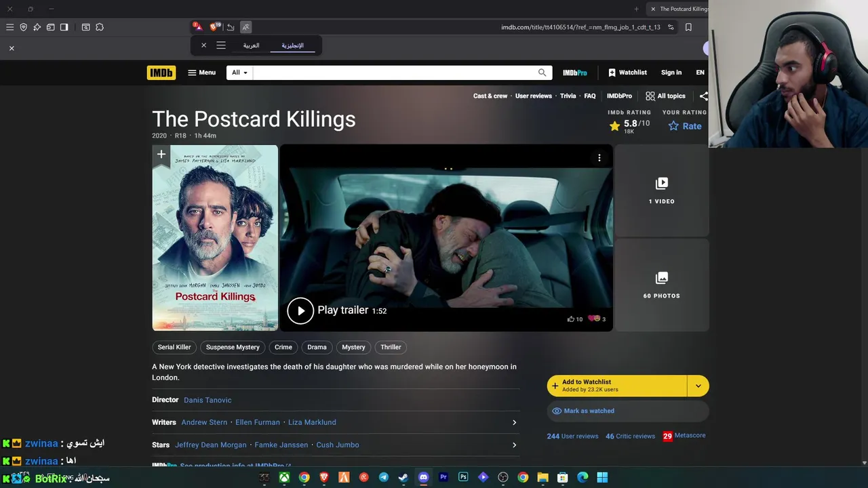Open the All search category dropdown
Viewport: 868px width, 488px height.
click(x=239, y=73)
